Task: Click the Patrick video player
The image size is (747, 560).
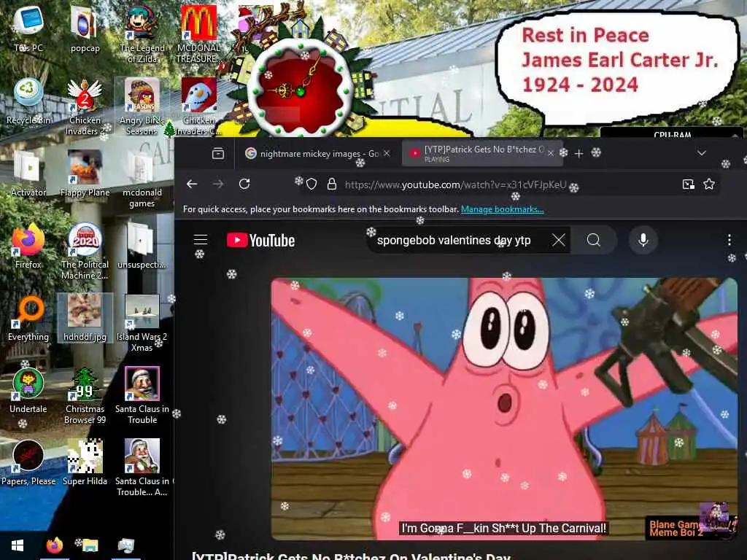Action: pos(504,408)
